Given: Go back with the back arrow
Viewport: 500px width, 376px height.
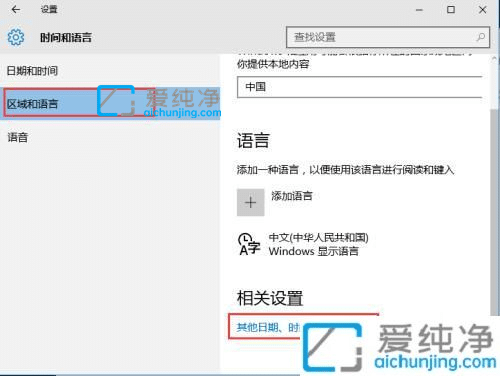Looking at the screenshot, I should point(15,10).
